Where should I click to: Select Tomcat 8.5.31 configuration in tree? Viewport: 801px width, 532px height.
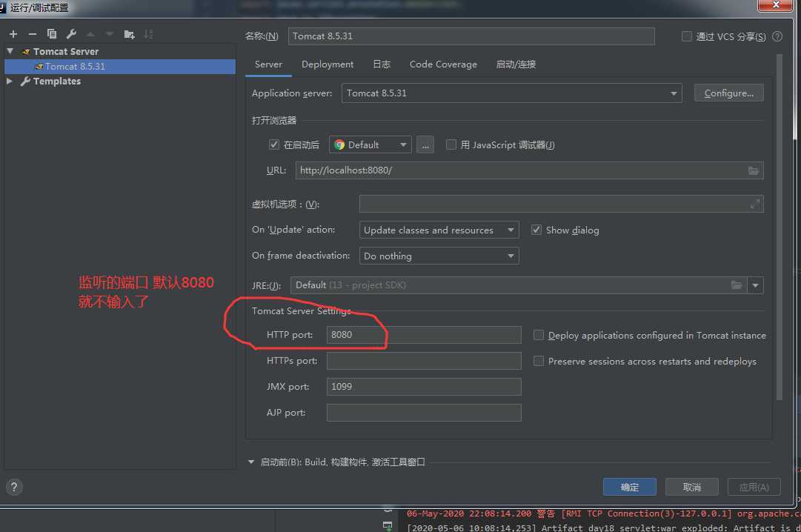pyautogui.click(x=119, y=67)
